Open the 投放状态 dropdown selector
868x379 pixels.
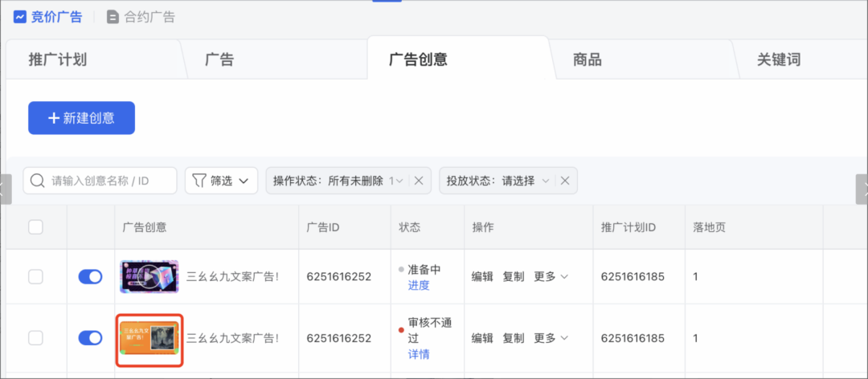(546, 181)
